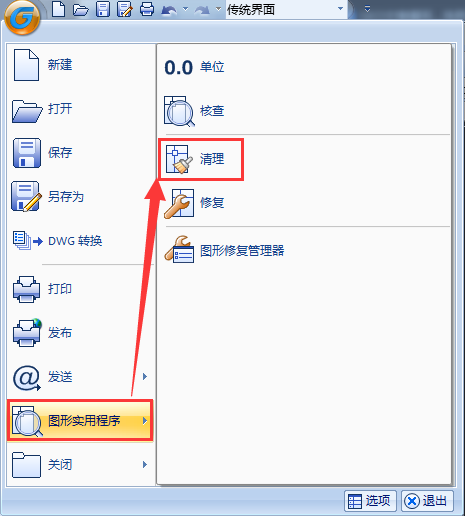Select DWG 转换 menu item

tap(80, 241)
